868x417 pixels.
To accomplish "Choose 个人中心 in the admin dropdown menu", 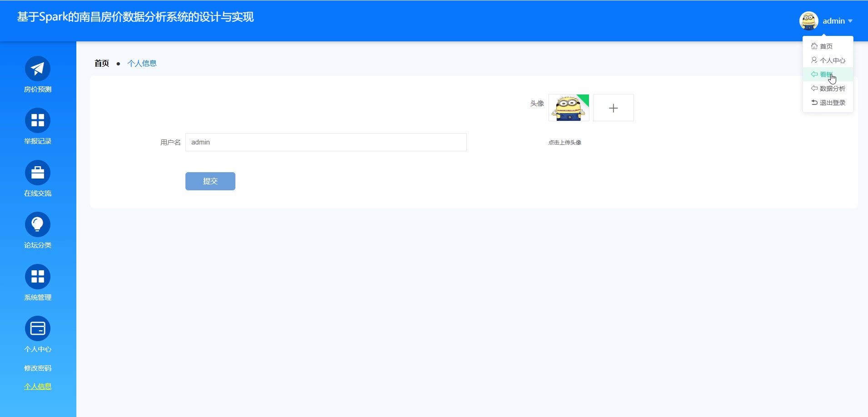I will click(828, 60).
